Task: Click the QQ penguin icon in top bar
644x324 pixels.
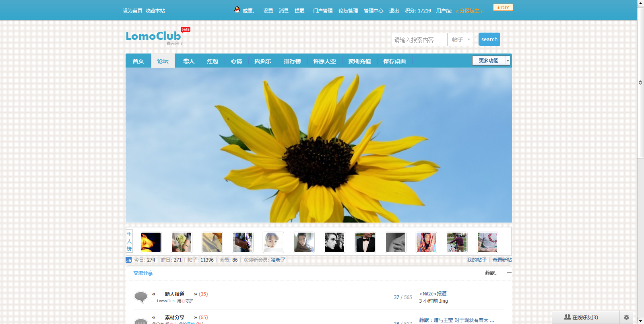Action: click(x=237, y=10)
